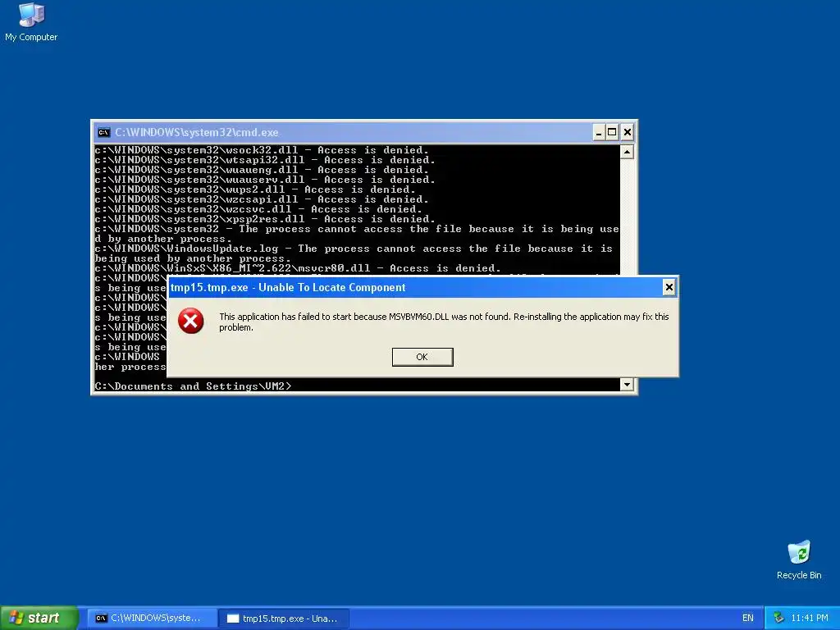
Task: Click the wtsapi32.dll output line
Action: coord(265,160)
